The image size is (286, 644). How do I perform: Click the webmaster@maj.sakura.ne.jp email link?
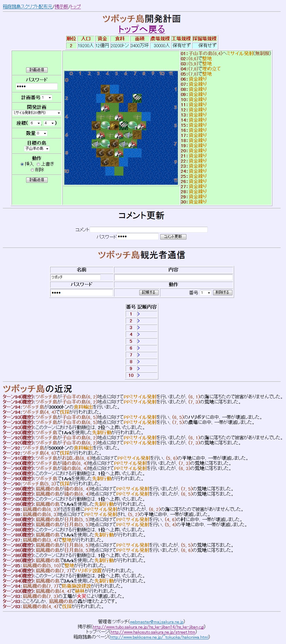click(x=157, y=622)
